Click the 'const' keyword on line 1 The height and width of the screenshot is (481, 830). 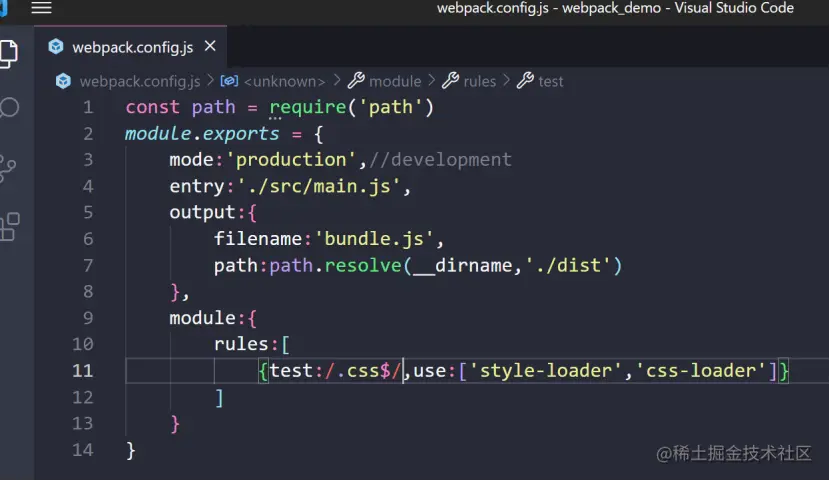pos(152,107)
